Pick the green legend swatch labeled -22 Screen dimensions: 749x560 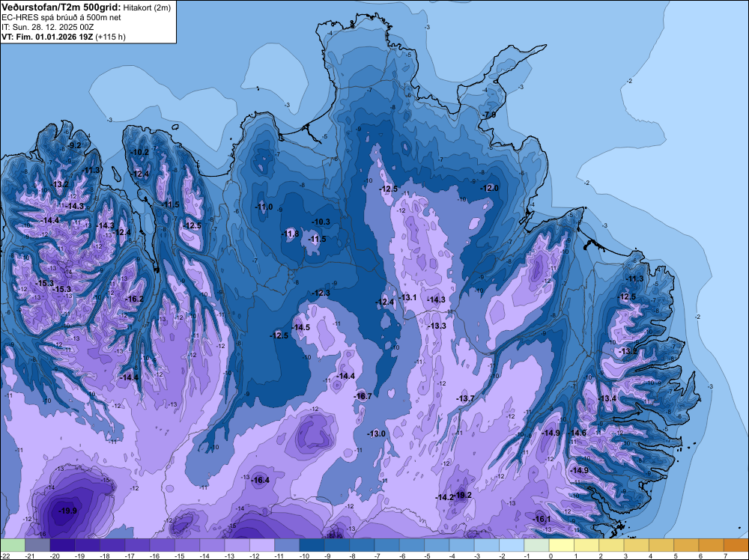coord(13,545)
